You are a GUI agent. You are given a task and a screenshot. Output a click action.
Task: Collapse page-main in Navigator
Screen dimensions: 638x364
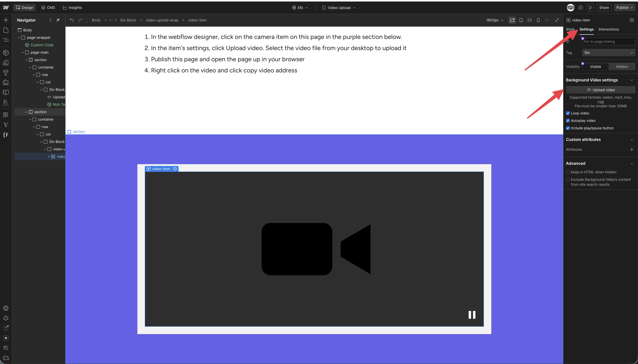click(x=23, y=53)
